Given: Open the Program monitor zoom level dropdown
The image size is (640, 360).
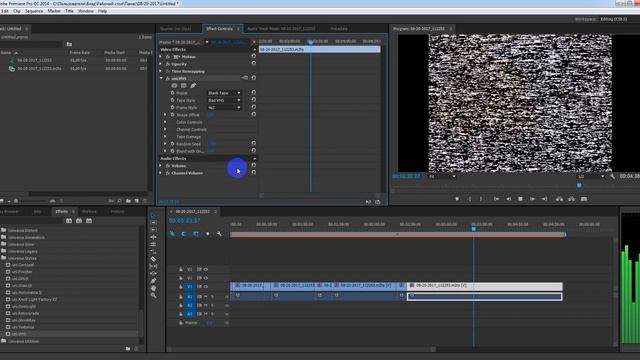Looking at the screenshot, I should (x=442, y=176).
